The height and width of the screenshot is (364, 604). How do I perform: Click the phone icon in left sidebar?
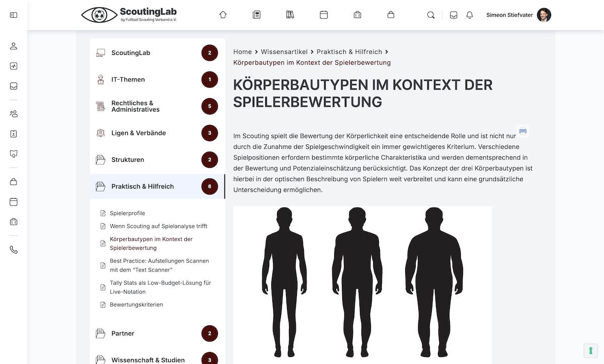coord(14,249)
